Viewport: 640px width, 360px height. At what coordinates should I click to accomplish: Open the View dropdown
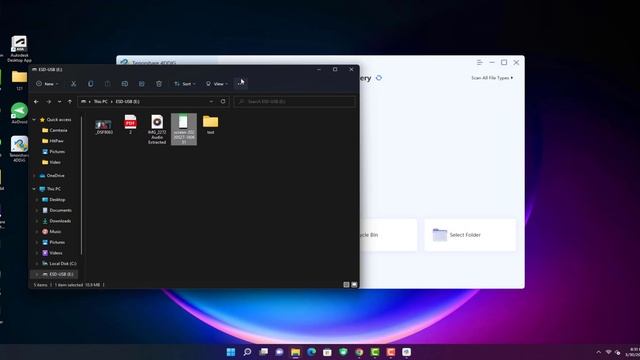coord(217,84)
